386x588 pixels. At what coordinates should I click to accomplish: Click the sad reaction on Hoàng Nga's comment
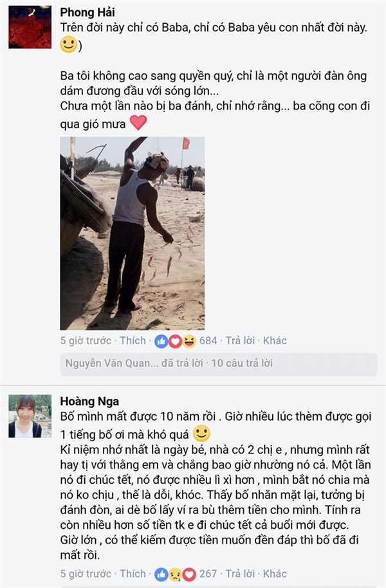[x=175, y=574]
